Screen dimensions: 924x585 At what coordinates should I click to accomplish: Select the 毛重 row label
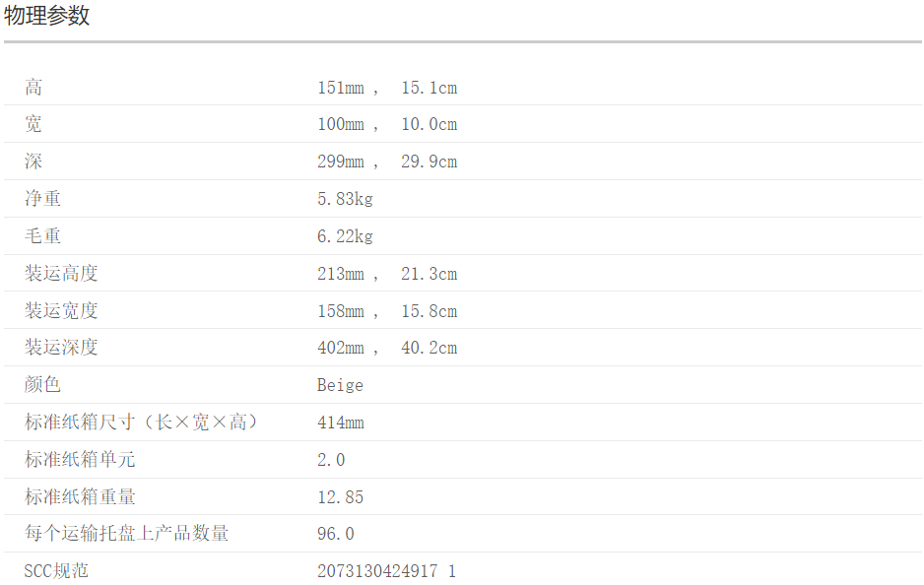(42, 236)
